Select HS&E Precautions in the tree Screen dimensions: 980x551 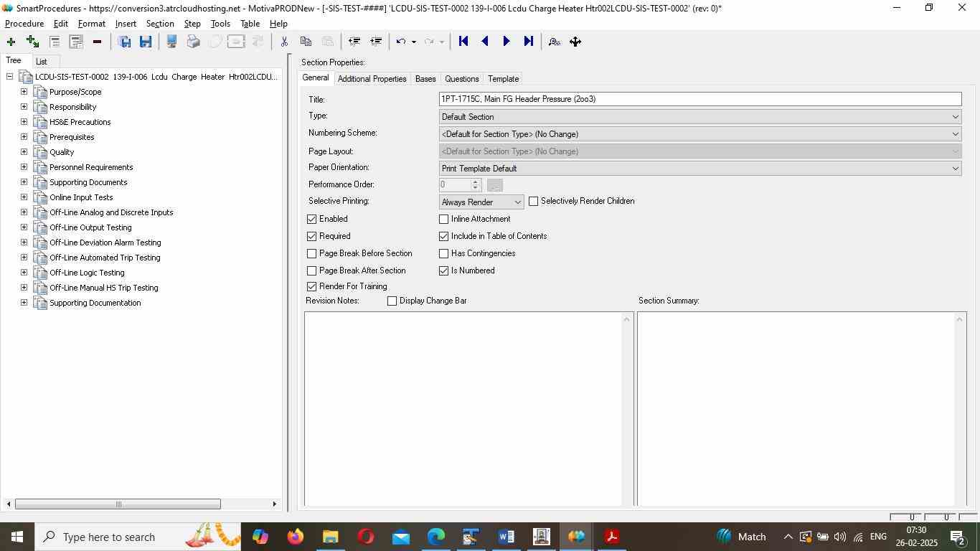click(x=80, y=122)
